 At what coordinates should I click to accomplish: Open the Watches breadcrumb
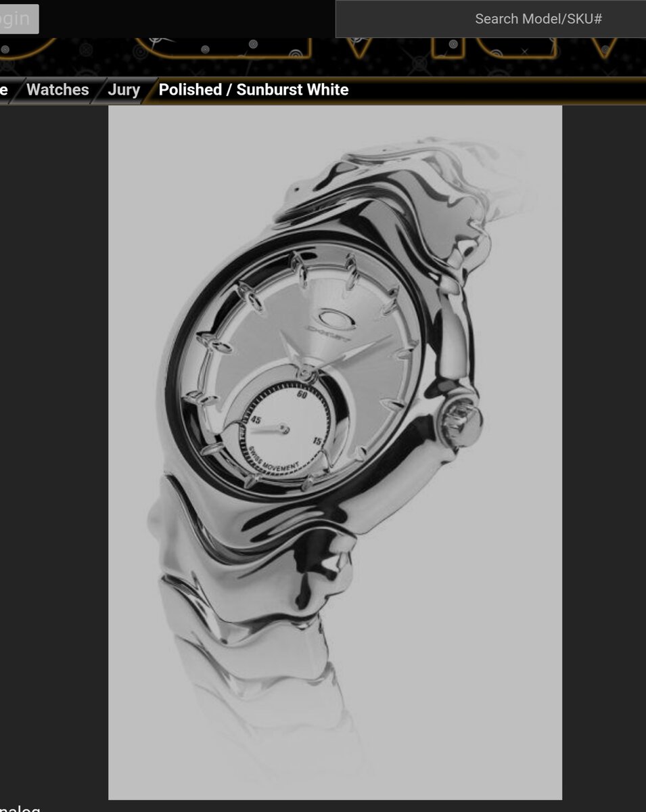pyautogui.click(x=57, y=90)
